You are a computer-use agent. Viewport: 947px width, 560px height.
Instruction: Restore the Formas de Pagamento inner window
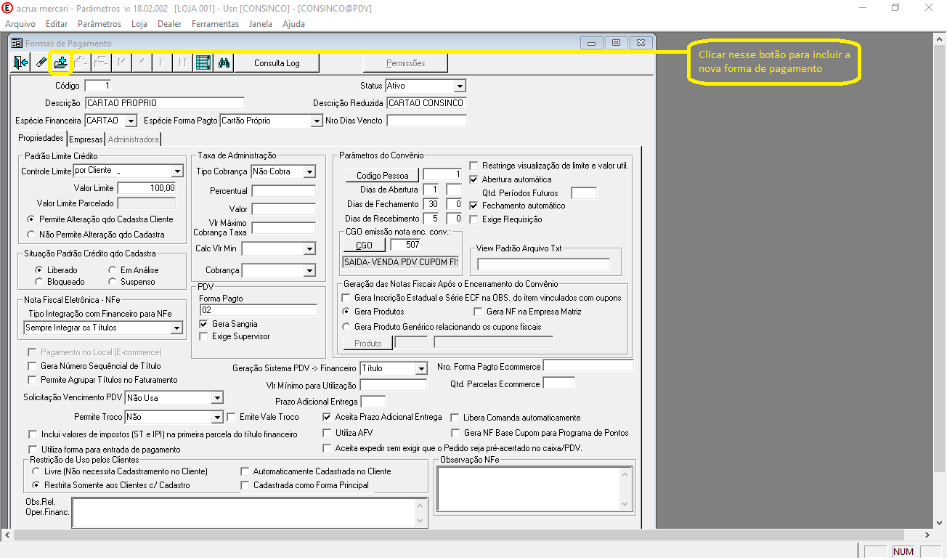click(x=616, y=43)
